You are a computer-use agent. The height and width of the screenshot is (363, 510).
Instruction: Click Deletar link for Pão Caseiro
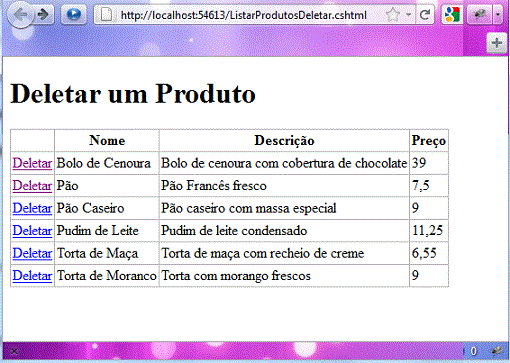point(32,208)
